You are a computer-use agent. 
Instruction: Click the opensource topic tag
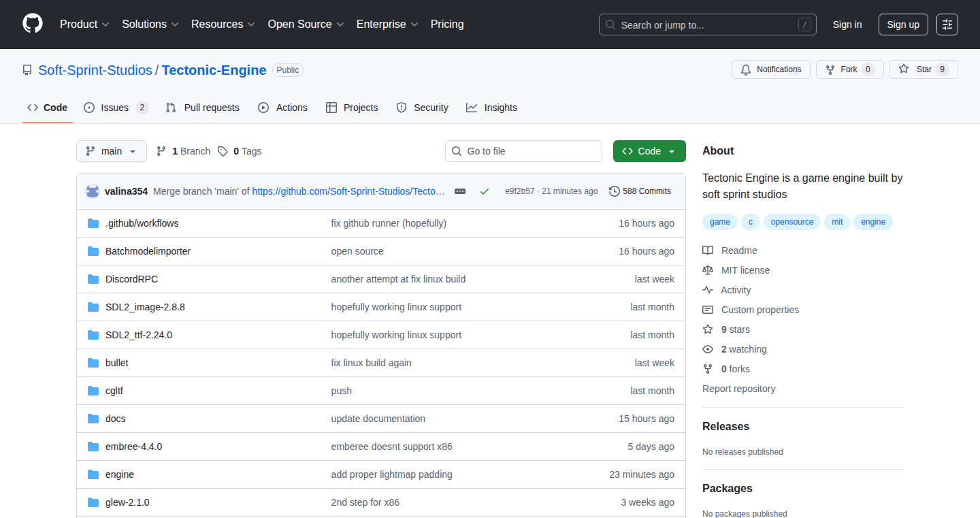click(792, 222)
